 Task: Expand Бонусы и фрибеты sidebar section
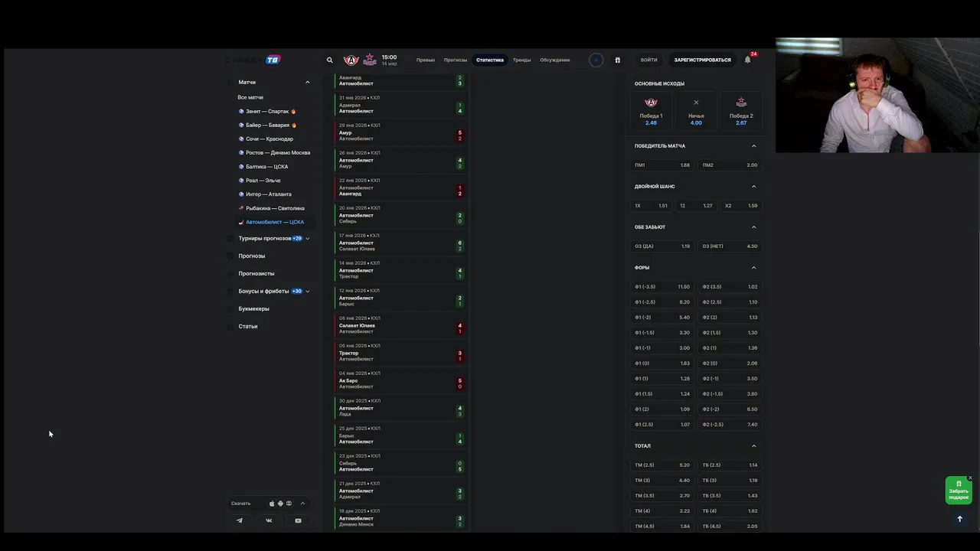[308, 291]
